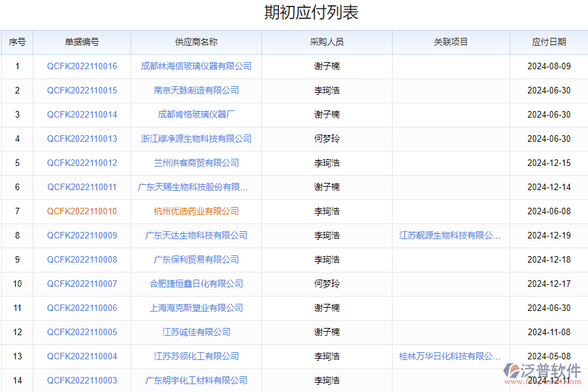Open project 江苏靓源生物科技有限公... link
The image size is (588, 392).
(449, 235)
